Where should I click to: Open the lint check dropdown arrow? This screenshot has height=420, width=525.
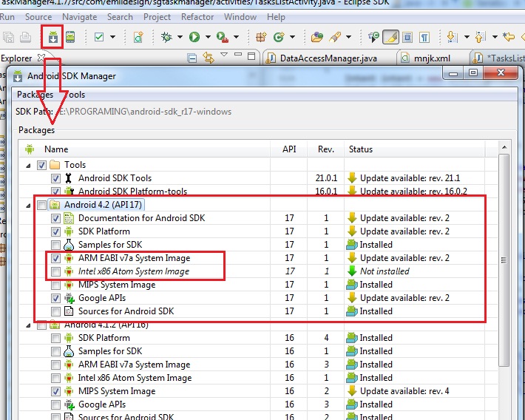tap(113, 37)
